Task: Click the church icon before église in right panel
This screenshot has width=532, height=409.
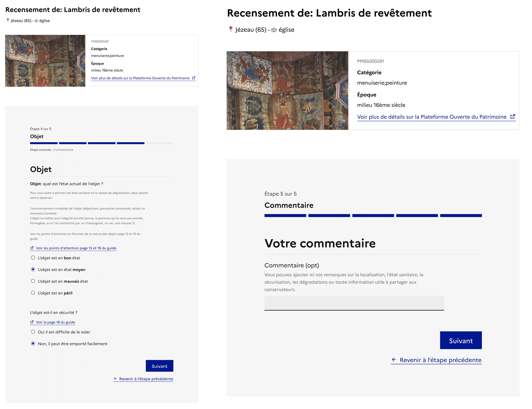Action: [x=274, y=30]
